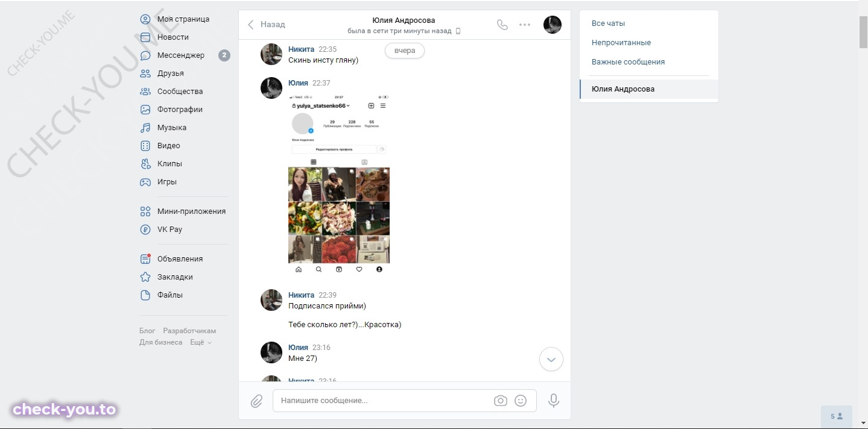Click Никита sender name at 22:35
The height and width of the screenshot is (429, 868).
(x=301, y=49)
